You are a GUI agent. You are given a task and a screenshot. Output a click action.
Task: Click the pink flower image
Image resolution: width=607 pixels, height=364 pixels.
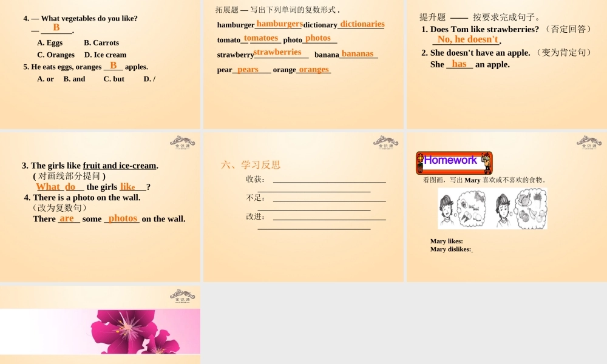[x=140, y=331]
